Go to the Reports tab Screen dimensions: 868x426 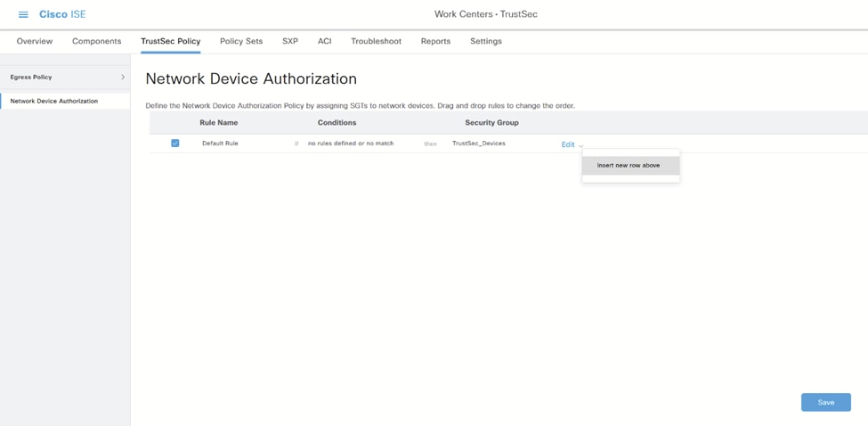coord(435,41)
